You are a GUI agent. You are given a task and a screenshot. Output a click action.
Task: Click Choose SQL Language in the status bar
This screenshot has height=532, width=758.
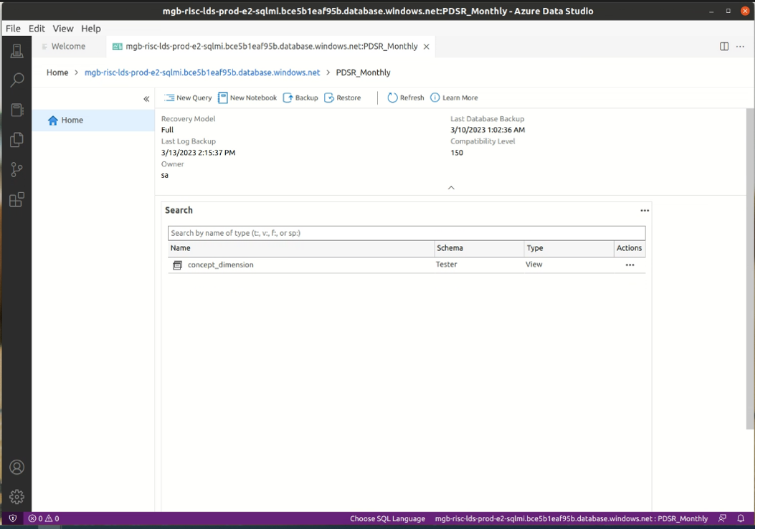pyautogui.click(x=387, y=518)
